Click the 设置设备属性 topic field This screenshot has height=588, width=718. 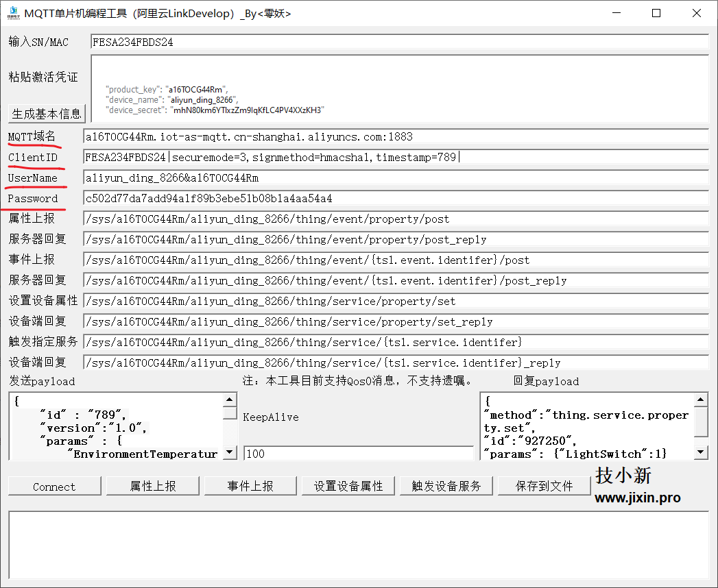click(x=396, y=301)
